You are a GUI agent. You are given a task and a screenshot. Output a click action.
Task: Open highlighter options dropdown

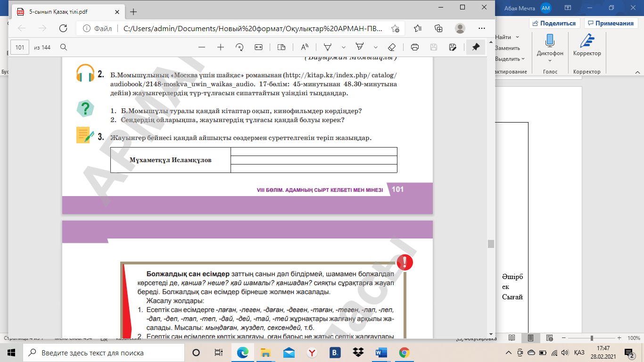pyautogui.click(x=376, y=47)
